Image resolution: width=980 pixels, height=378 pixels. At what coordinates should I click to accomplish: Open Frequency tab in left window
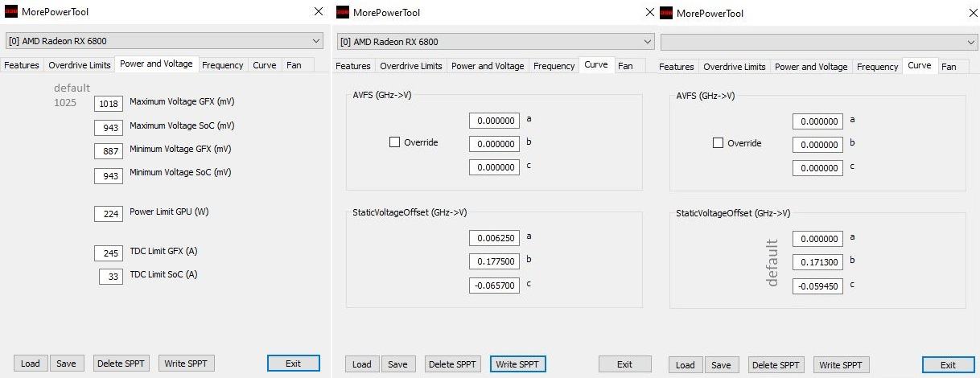coord(223,65)
